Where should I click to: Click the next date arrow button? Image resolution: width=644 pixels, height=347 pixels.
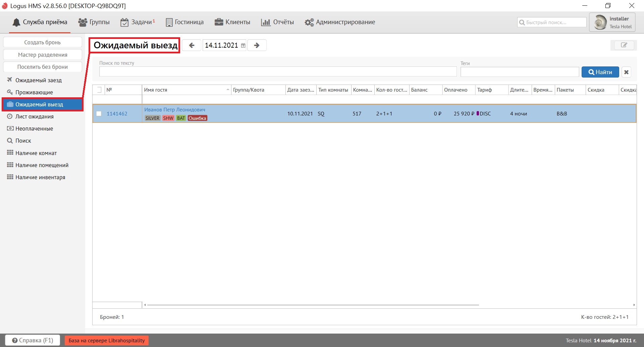(x=257, y=45)
